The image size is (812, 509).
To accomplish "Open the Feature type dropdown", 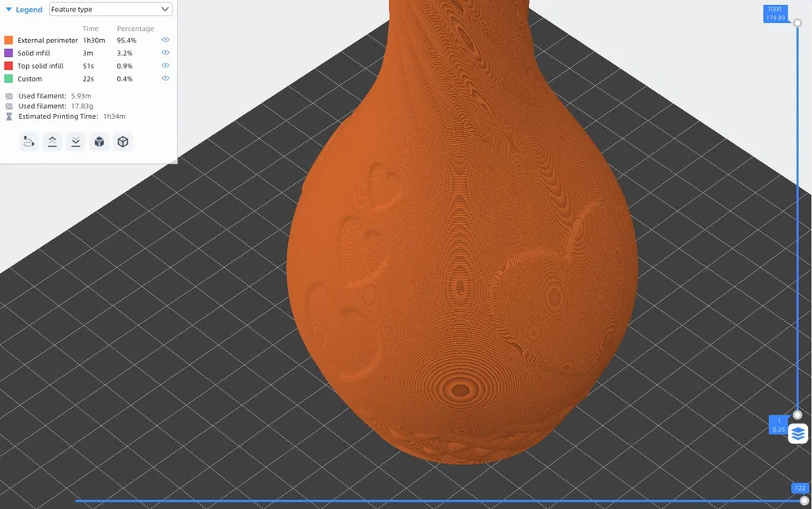I will (111, 9).
